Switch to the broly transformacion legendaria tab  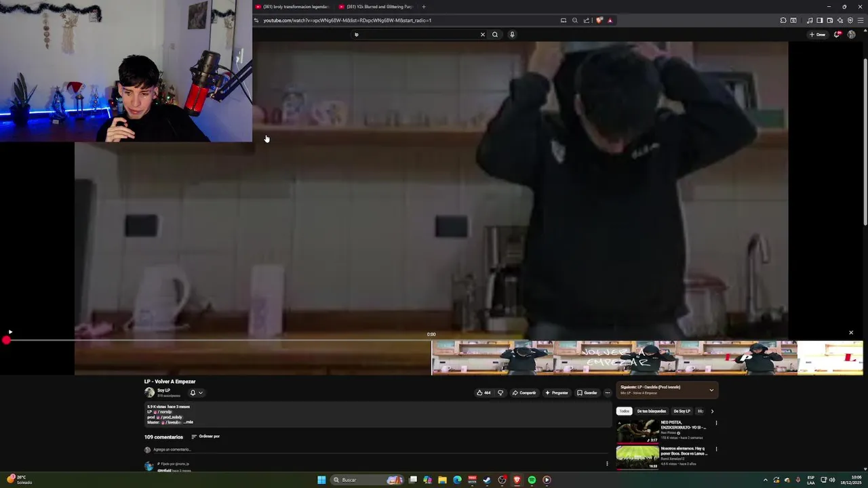[x=292, y=7]
